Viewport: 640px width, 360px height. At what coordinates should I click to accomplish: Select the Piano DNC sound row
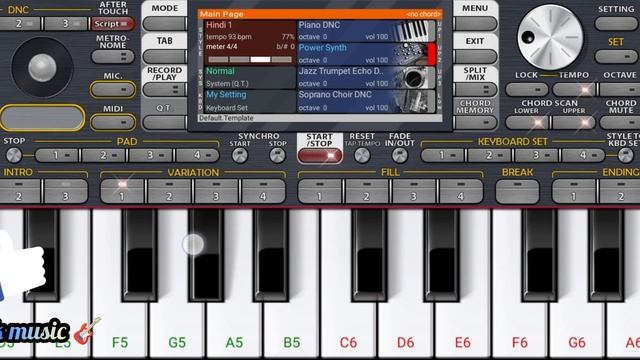pos(367,31)
